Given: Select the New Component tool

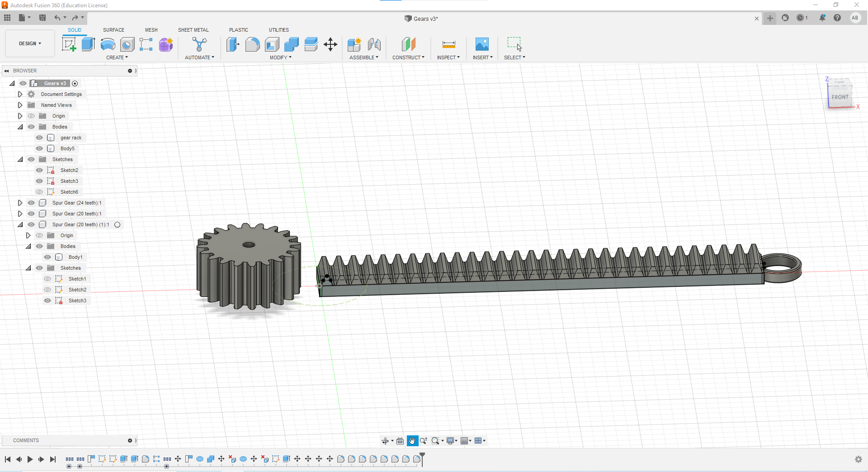Looking at the screenshot, I should tap(354, 44).
